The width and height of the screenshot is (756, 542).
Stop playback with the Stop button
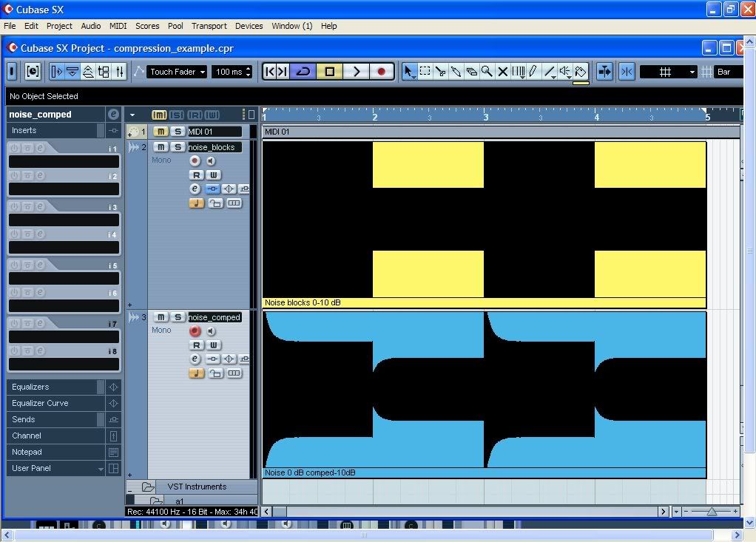(x=330, y=72)
